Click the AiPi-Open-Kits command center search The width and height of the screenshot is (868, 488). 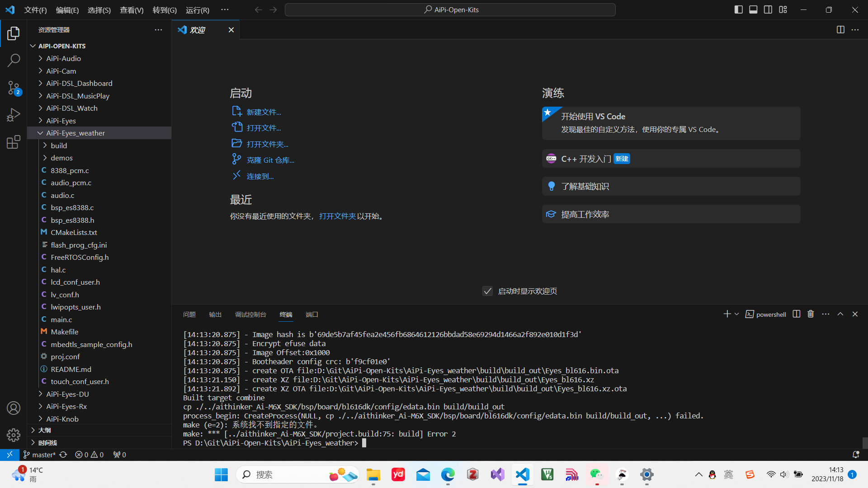pyautogui.click(x=450, y=9)
